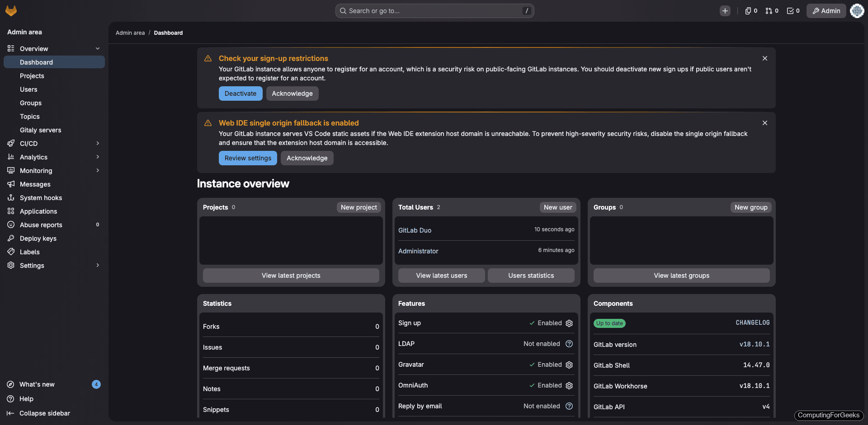
Task: Open System hooks from the sidebar
Action: (41, 198)
